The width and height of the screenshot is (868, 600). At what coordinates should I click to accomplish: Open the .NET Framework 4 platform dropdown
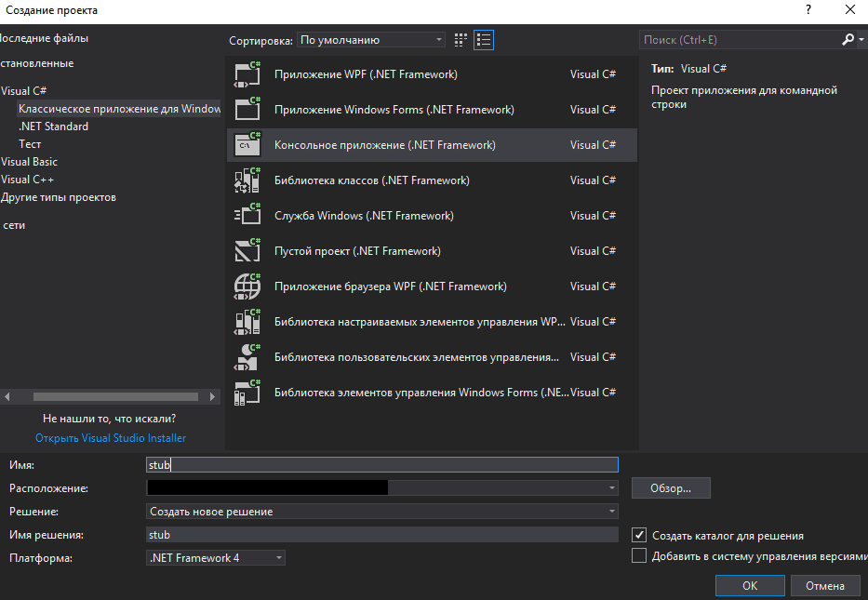[x=216, y=558]
